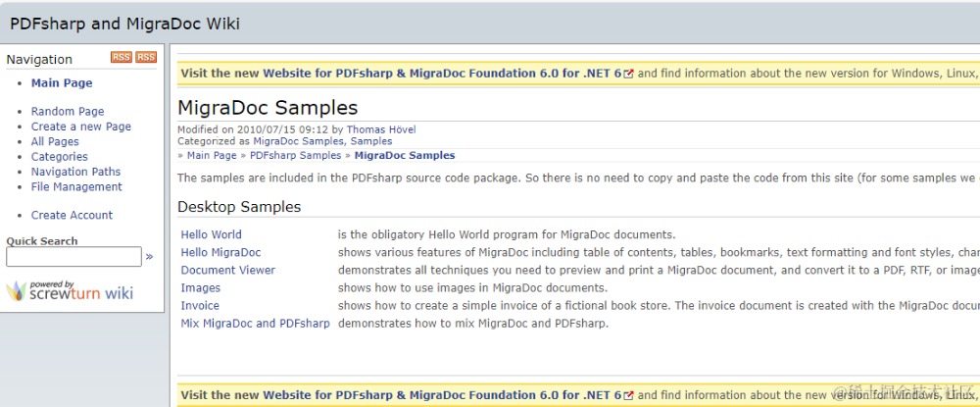980x407 pixels.
Task: Open Hello MigraDoc sample
Action: [x=220, y=253]
